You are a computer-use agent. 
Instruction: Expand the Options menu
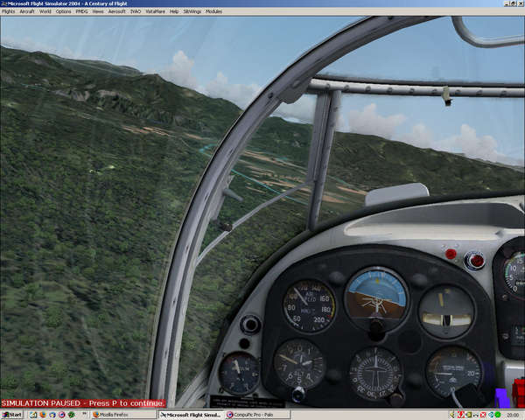[64, 11]
